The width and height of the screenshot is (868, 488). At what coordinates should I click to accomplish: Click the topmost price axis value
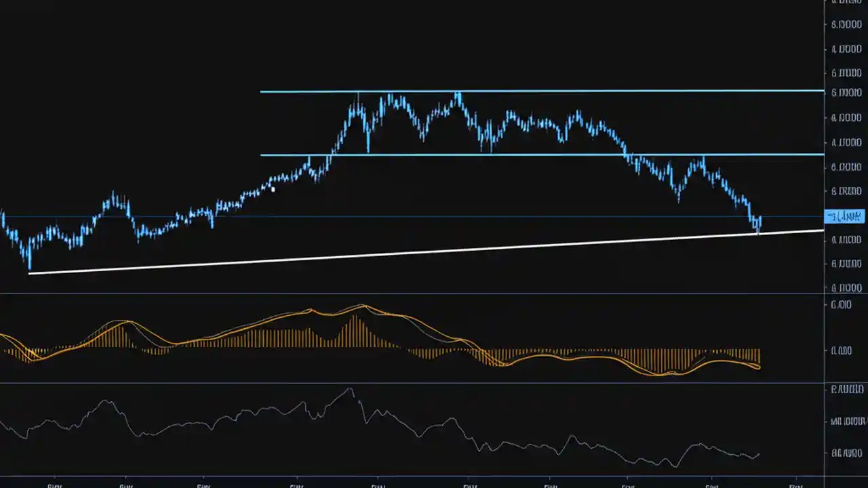(x=846, y=5)
